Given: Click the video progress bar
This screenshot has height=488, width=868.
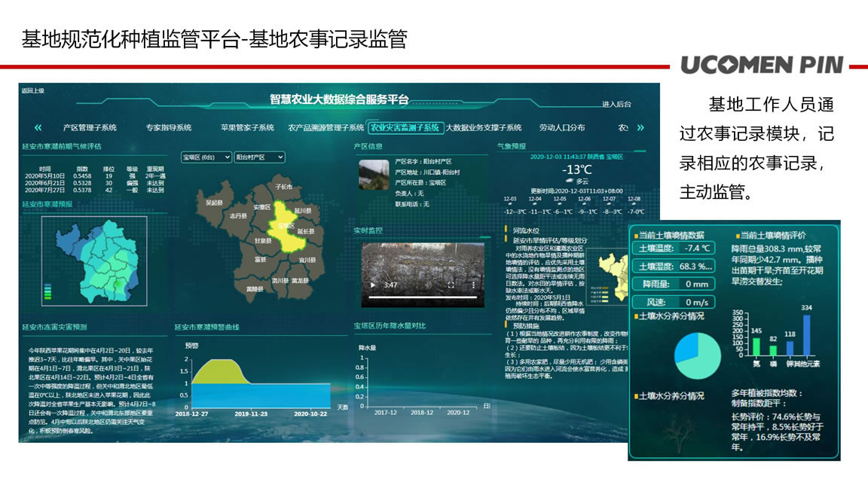Looking at the screenshot, I should tap(423, 297).
